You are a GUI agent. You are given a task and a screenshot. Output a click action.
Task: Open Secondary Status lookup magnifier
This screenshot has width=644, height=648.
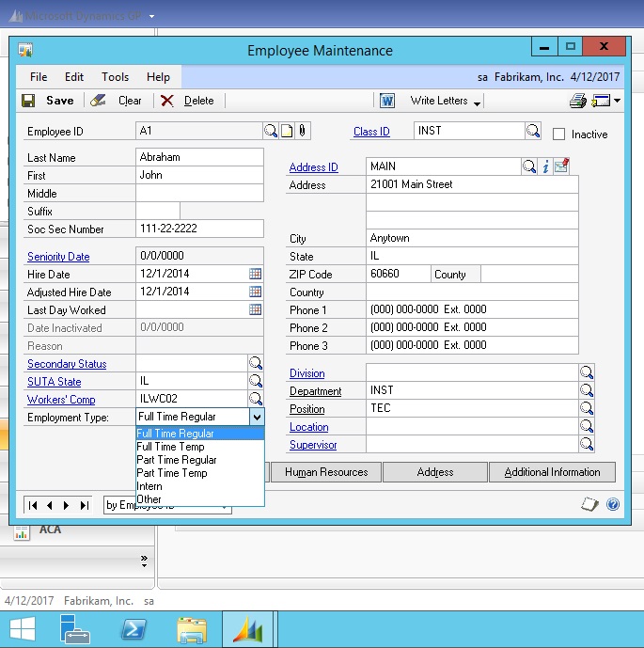(x=256, y=363)
